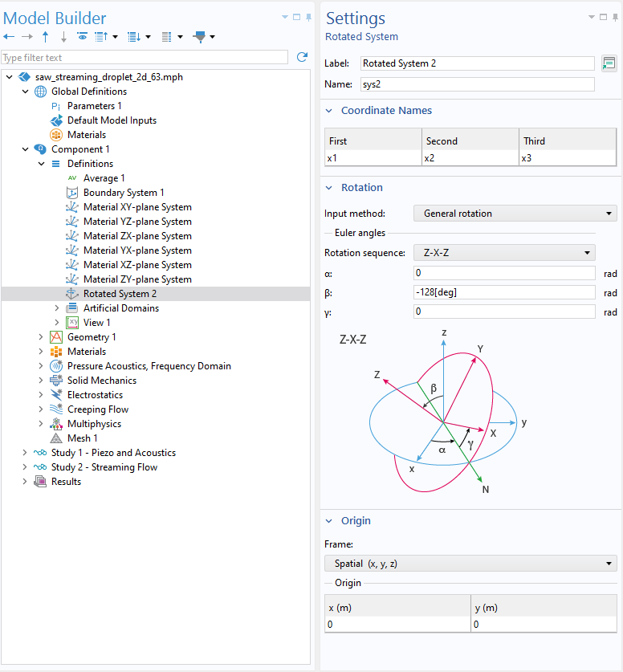Click the Type filter text box
Screen dimensions: 623x672
[145, 58]
